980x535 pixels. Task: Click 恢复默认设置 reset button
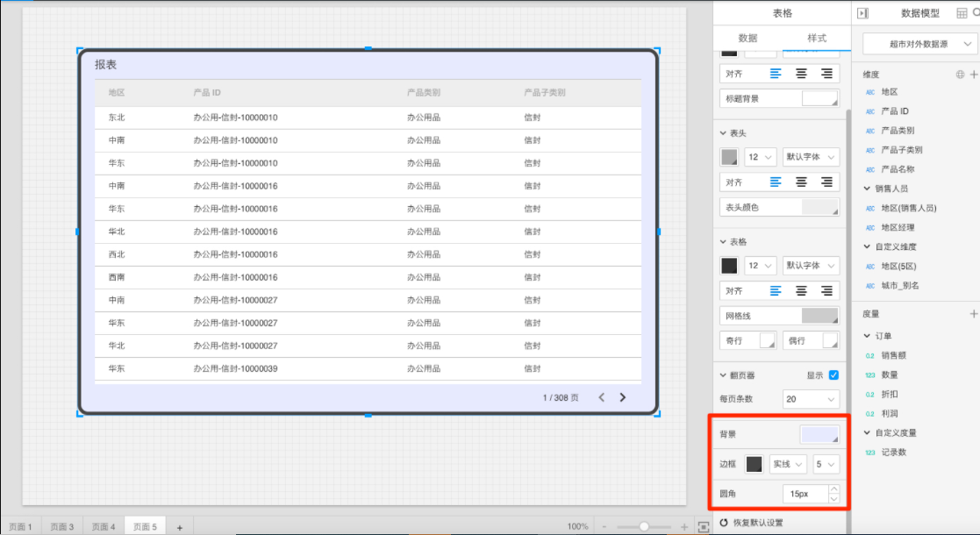coord(751,523)
